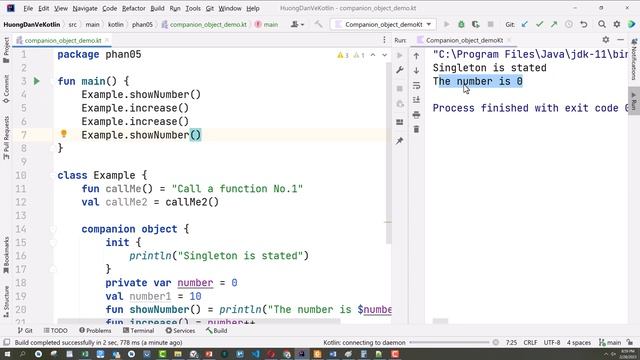Open the Git tool window at bottom
Viewport: 640px width, 360px height.
click(x=25, y=331)
